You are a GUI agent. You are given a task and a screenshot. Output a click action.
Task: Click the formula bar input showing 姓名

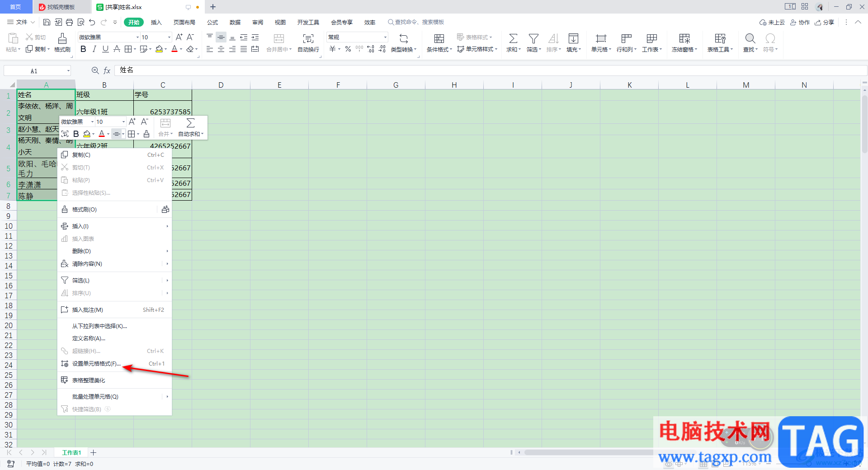[x=491, y=70]
